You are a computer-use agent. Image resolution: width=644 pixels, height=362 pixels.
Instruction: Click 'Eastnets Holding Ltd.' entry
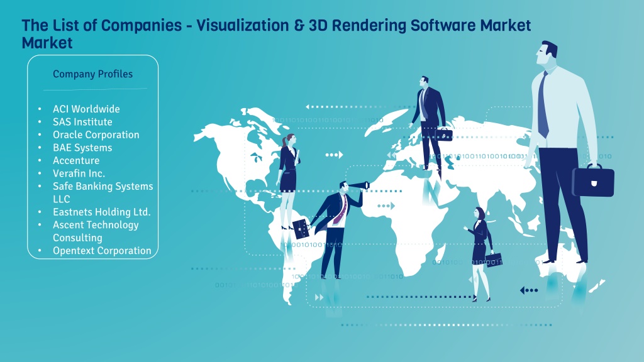101,212
